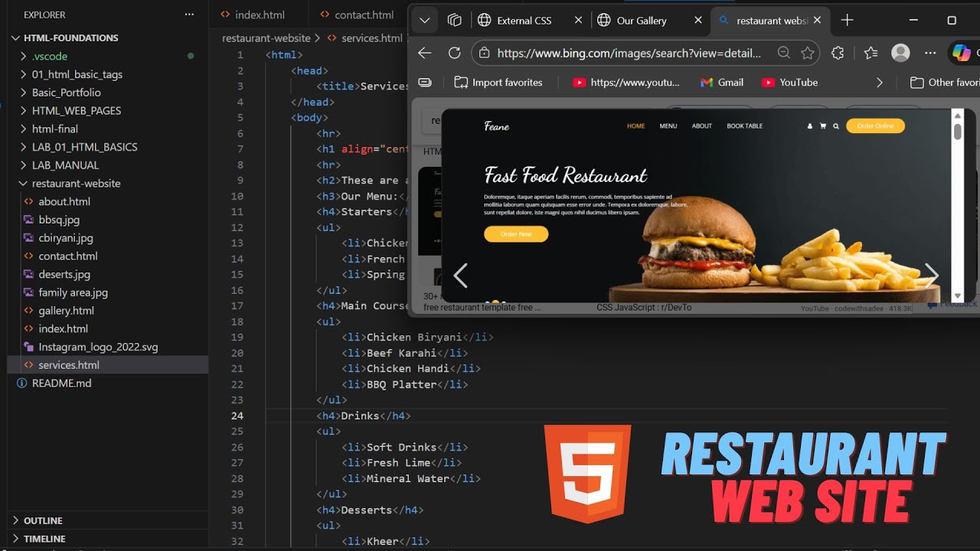Click the image viewer scrollbar up arrow
Image resolution: width=980 pixels, height=551 pixels.
tap(957, 116)
